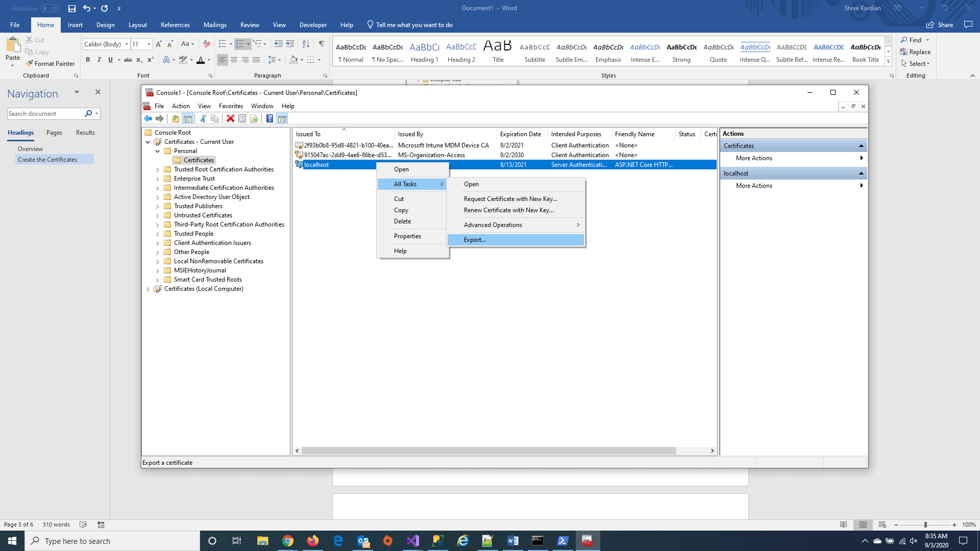Image resolution: width=980 pixels, height=551 pixels.
Task: Select Delete in the context menu
Action: pyautogui.click(x=412, y=221)
